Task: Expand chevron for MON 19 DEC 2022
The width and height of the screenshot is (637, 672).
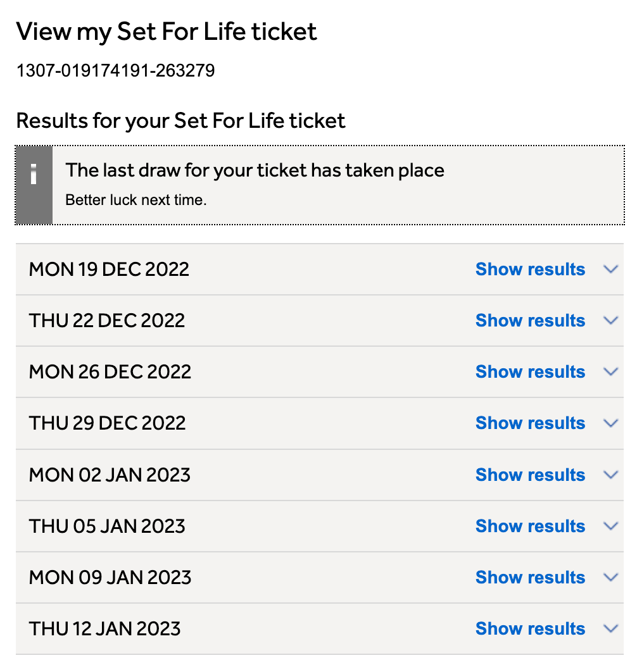Action: click(x=610, y=269)
